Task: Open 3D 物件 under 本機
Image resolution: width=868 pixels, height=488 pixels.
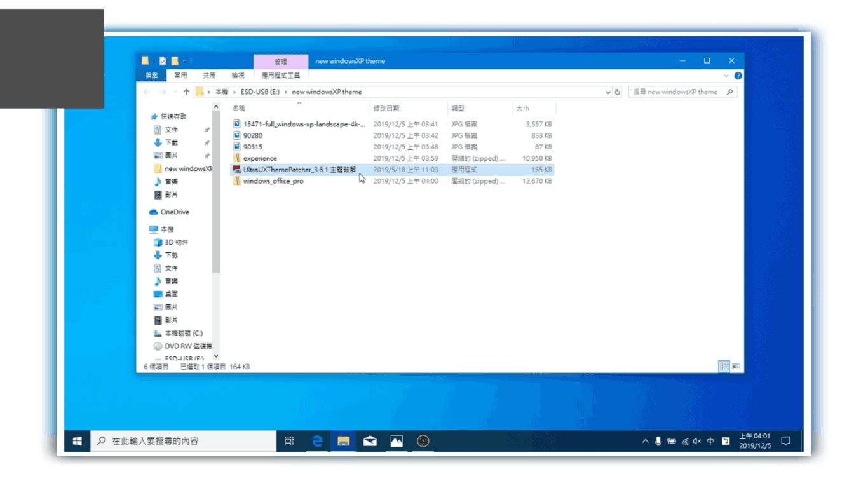Action: click(x=172, y=242)
